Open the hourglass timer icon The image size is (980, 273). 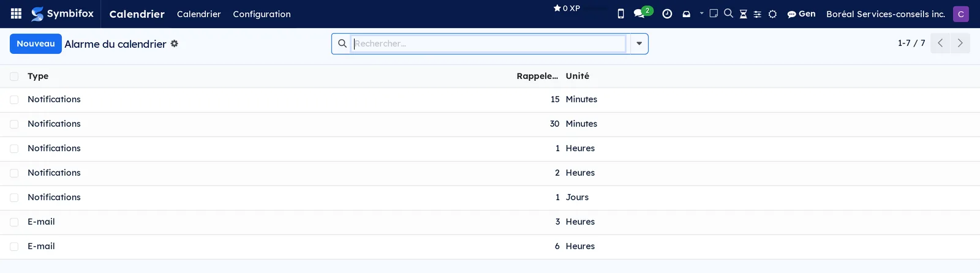click(x=743, y=14)
